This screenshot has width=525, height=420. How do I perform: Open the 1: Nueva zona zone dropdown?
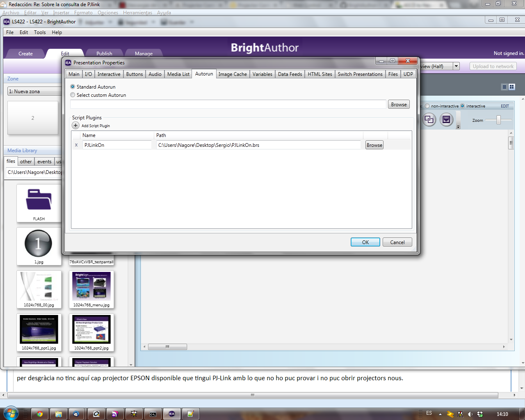point(34,91)
